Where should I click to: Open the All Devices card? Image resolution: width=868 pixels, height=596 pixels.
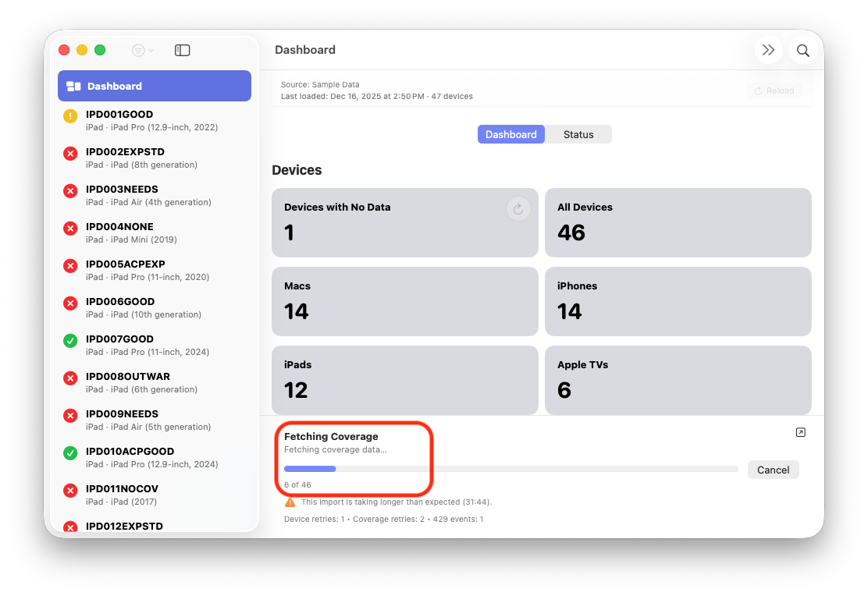678,222
